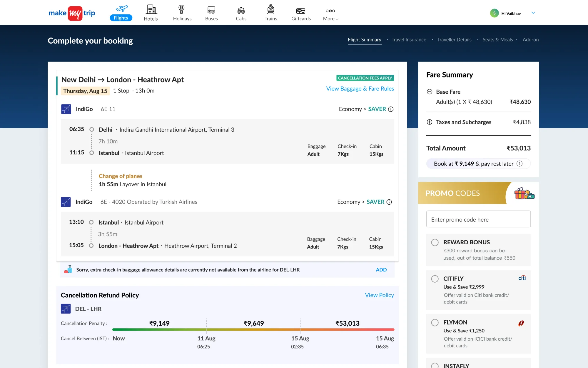Click the Citi bank logo

522,278
